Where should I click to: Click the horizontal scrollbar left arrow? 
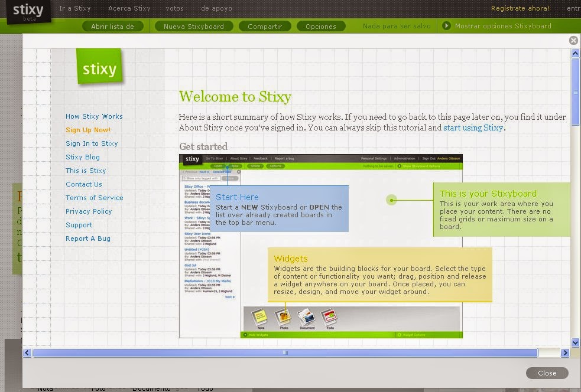[x=27, y=353]
